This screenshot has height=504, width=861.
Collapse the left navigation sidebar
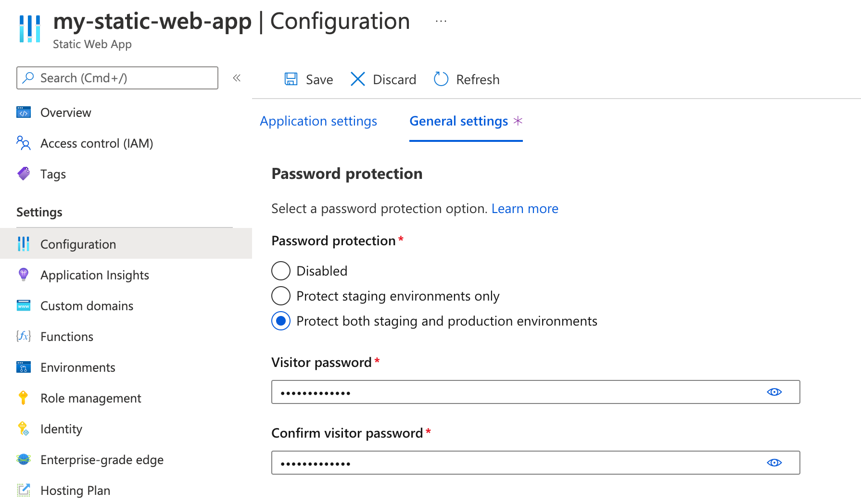tap(236, 78)
